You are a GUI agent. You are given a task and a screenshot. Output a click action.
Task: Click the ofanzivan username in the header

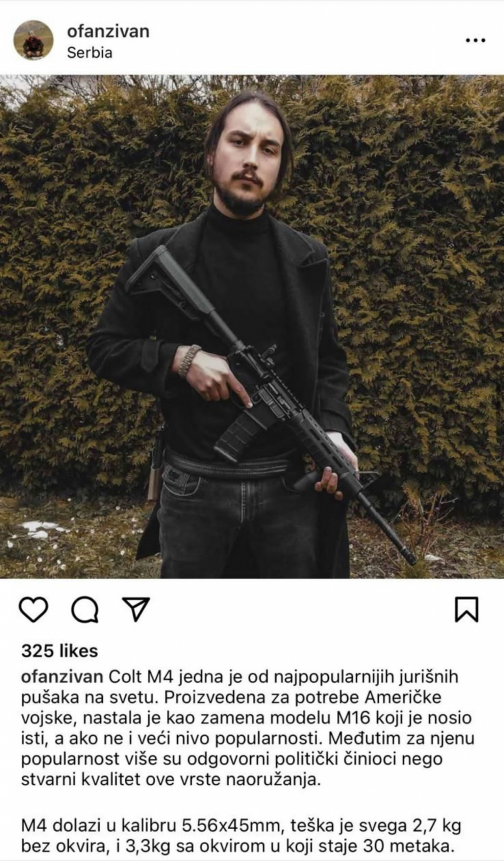tap(108, 31)
